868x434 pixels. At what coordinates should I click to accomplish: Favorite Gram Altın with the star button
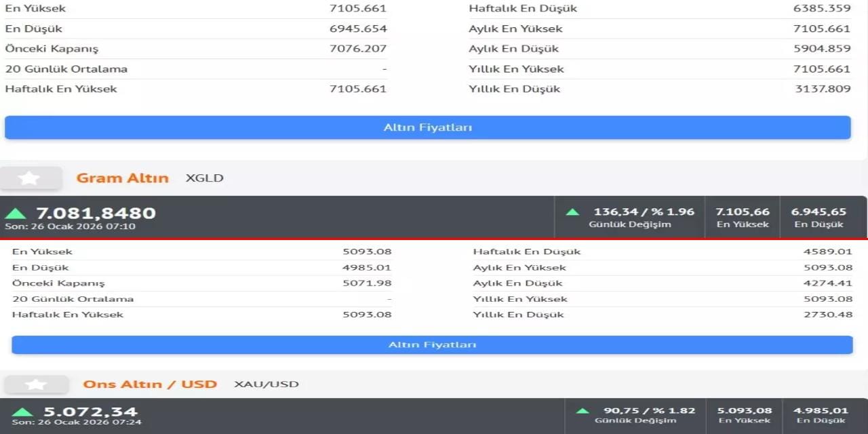[x=30, y=178]
